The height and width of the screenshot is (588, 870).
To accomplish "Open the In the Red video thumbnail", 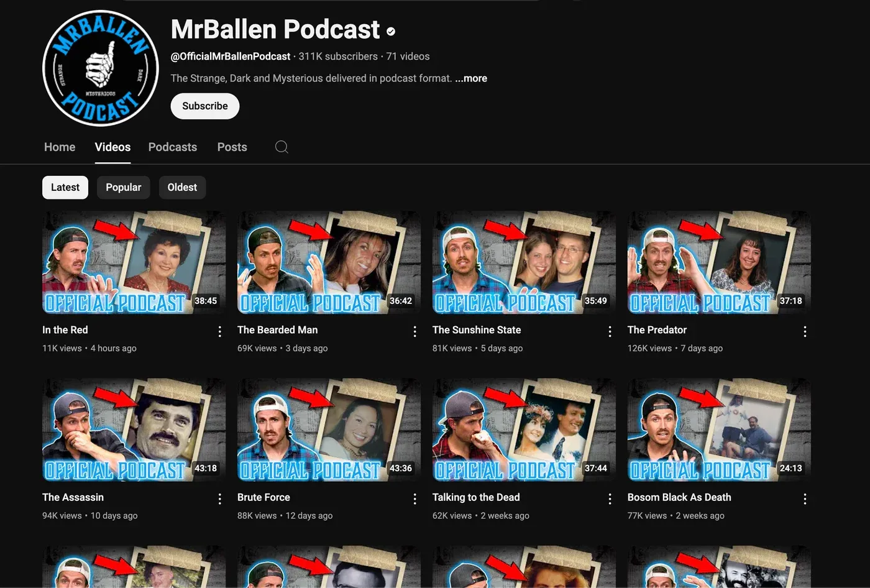I will pyautogui.click(x=134, y=262).
